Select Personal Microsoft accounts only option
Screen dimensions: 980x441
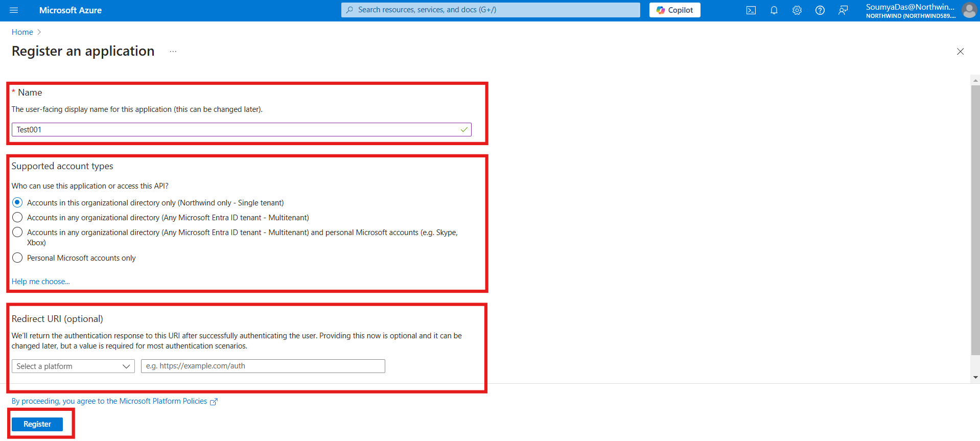tap(17, 258)
